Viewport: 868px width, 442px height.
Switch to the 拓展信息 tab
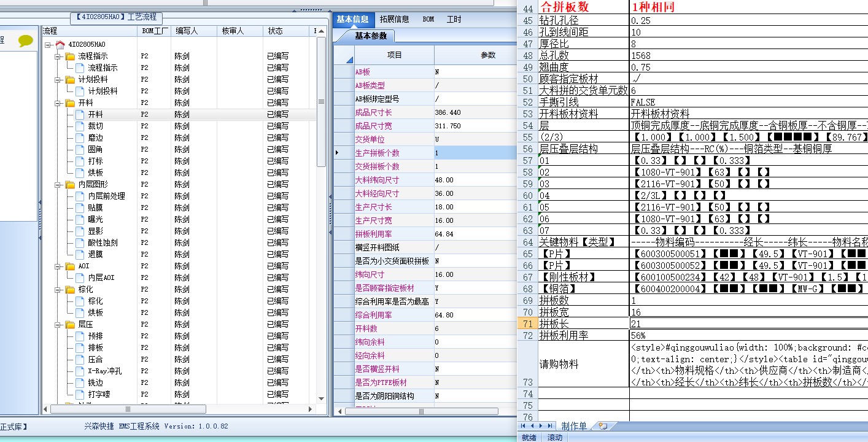pyautogui.click(x=394, y=19)
